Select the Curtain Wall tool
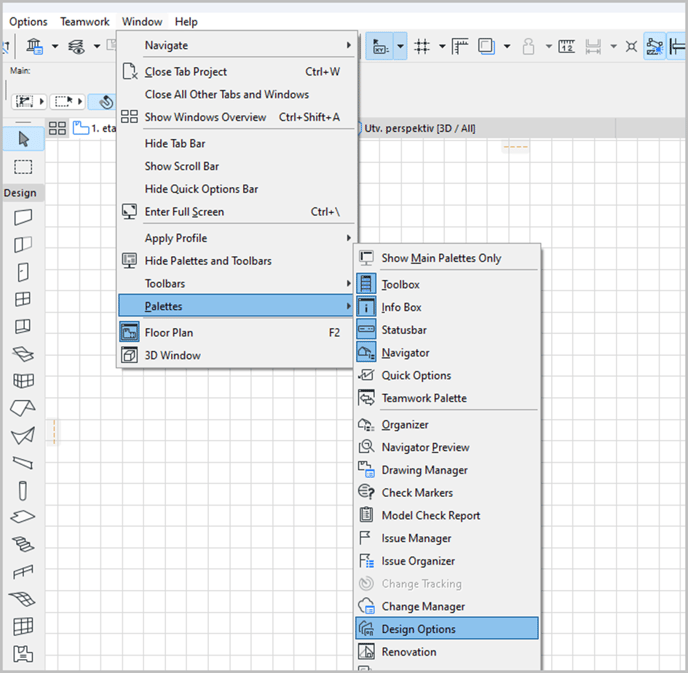The height and width of the screenshot is (673, 688). click(x=23, y=380)
